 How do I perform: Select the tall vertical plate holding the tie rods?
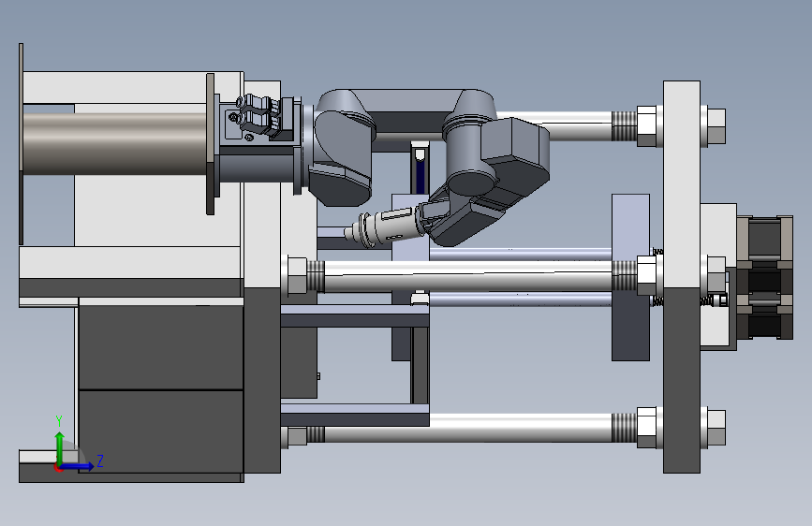coord(682,276)
